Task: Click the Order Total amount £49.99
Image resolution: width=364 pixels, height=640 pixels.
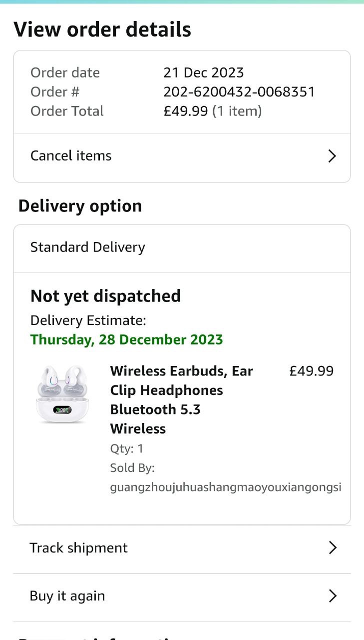Action: coord(185,111)
